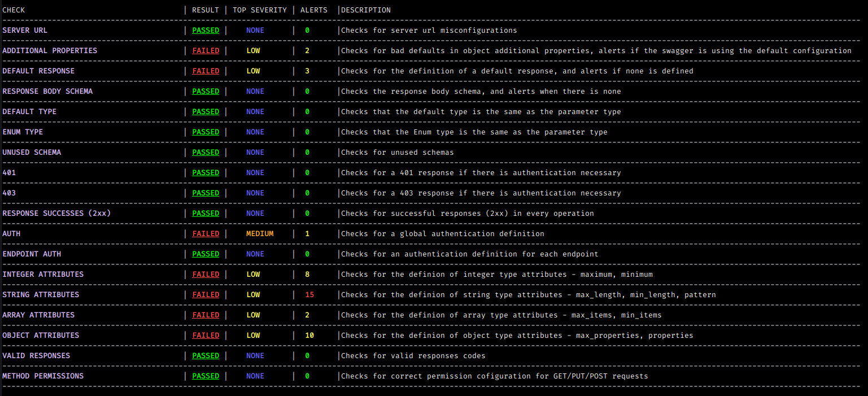Click the DESCRIPTION column header
Screen dimensions: 868x396
(x=366, y=10)
